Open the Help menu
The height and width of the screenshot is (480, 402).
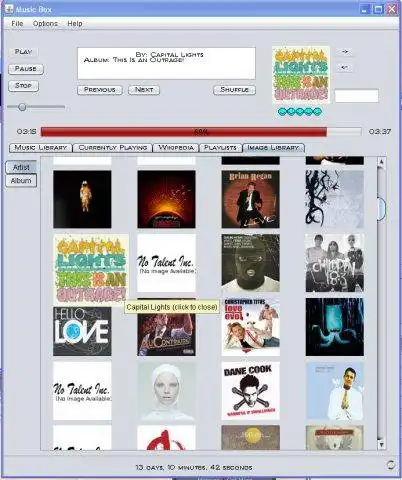click(x=75, y=24)
